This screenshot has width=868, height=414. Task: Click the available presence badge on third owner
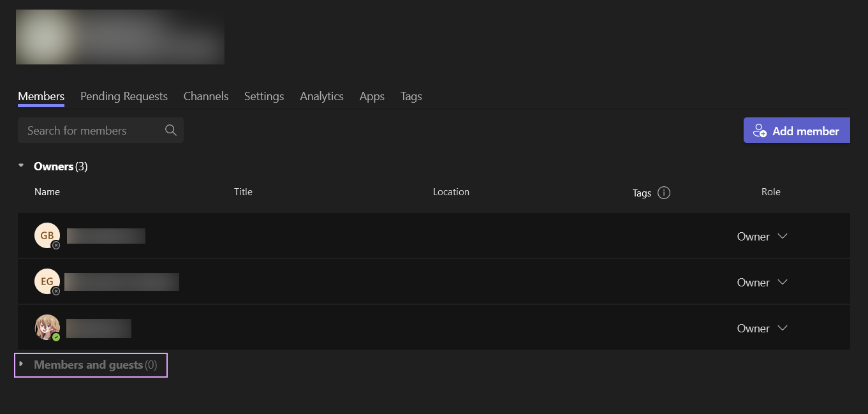point(55,336)
